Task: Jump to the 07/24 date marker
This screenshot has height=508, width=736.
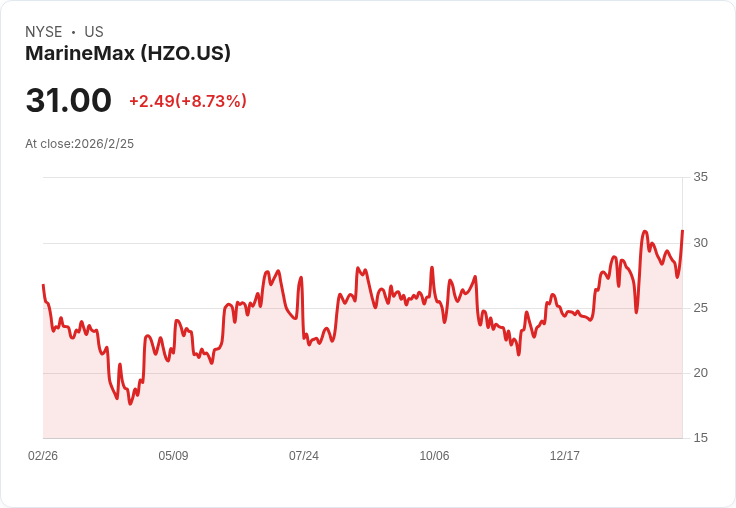Action: [304, 456]
